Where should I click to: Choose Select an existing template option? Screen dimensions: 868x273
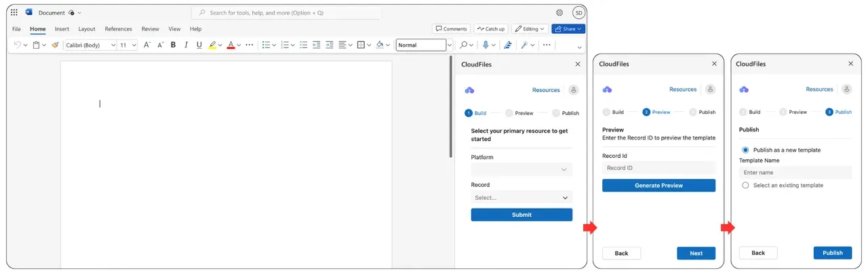746,185
